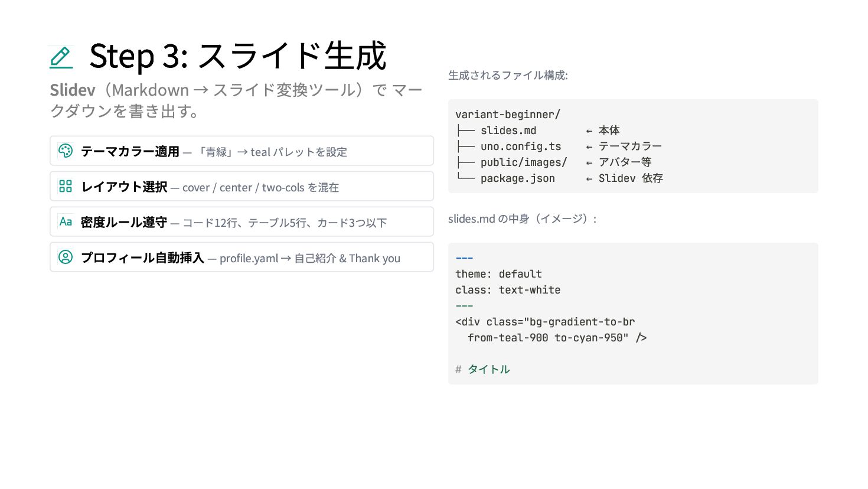
Task: Click the アバター等 annotation
Action: tap(625, 162)
